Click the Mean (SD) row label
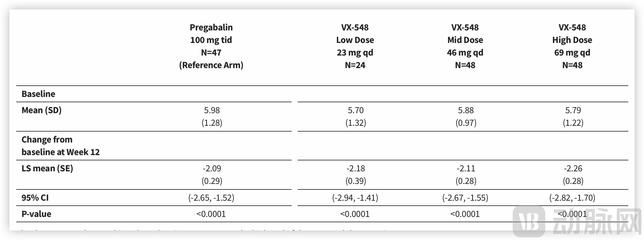 coord(42,110)
